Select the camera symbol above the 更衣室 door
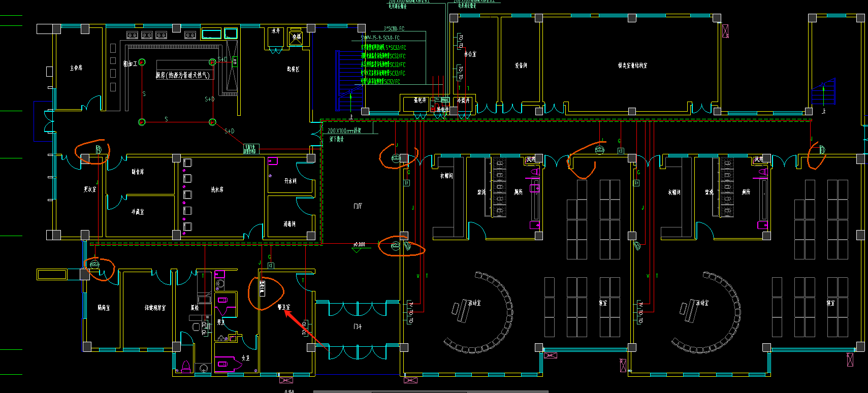 [99, 149]
